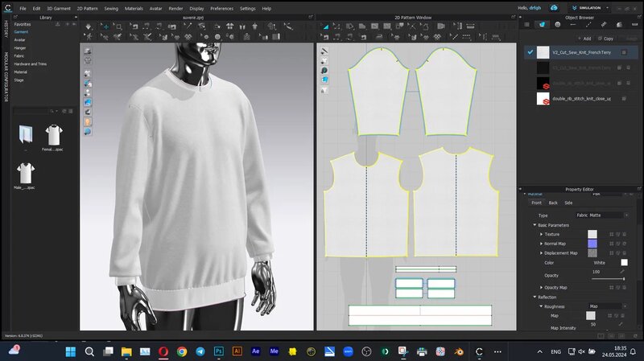Open the File menu

tap(23, 8)
